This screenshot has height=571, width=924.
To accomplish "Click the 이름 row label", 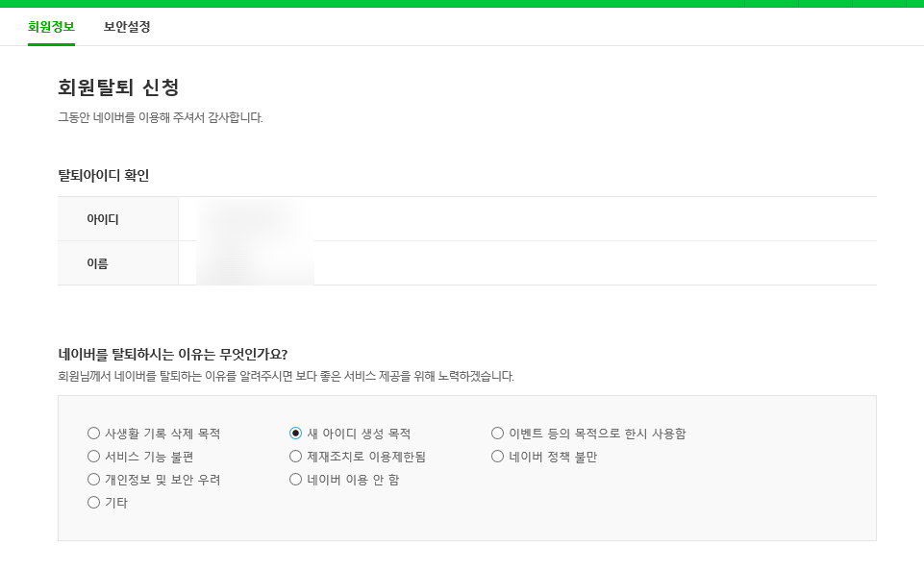I will (x=97, y=263).
